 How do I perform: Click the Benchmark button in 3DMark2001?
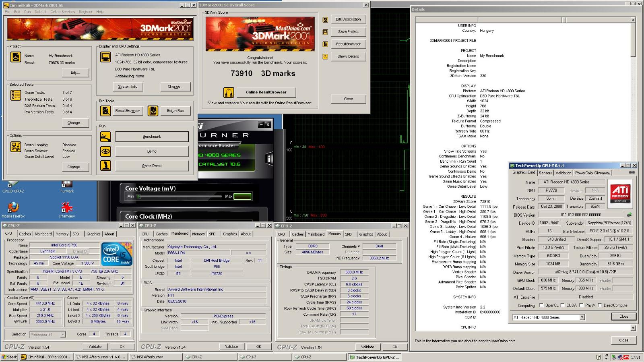coord(152,137)
